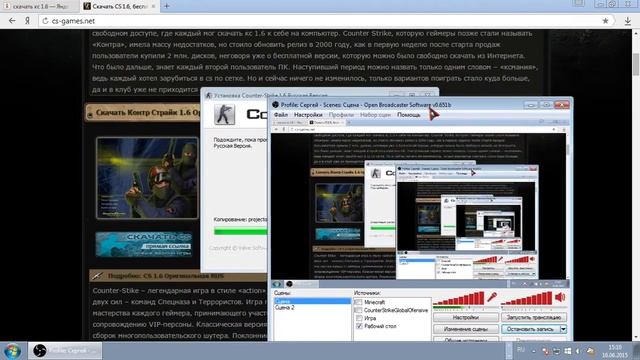Open a new browser tab with plus

[167, 6]
